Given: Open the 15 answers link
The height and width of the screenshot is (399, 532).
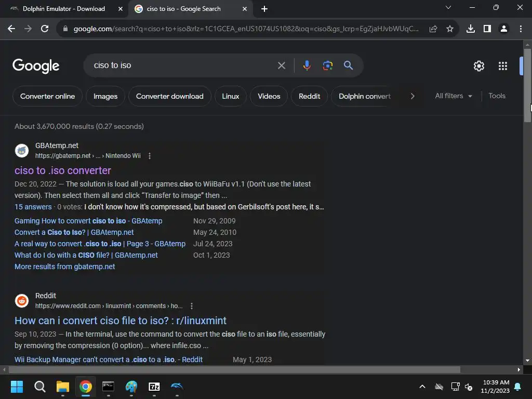Looking at the screenshot, I should pos(33,207).
